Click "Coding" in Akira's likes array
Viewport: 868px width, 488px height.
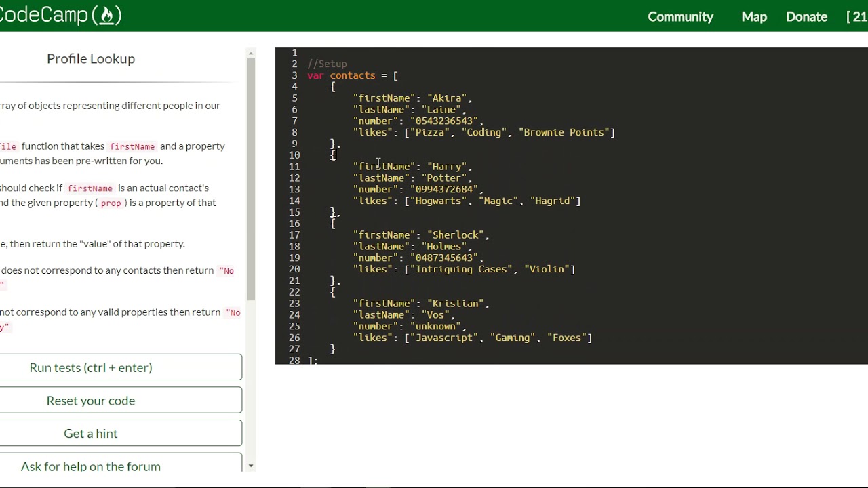pyautogui.click(x=484, y=132)
